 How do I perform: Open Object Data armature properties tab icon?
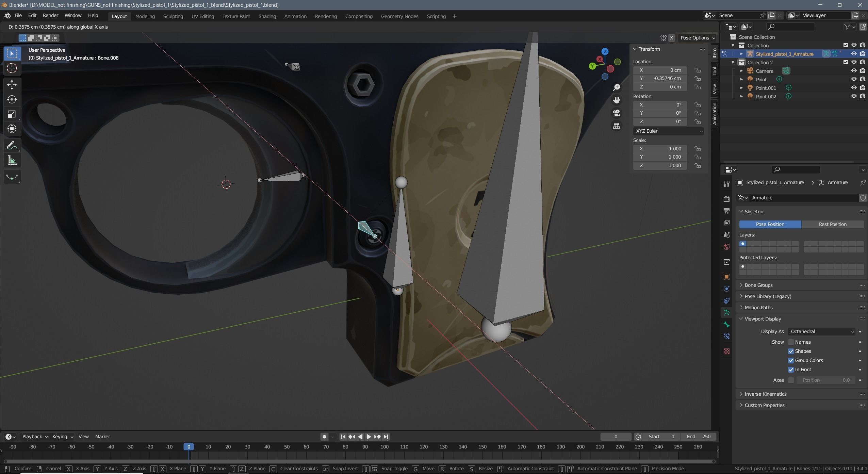[x=726, y=312]
